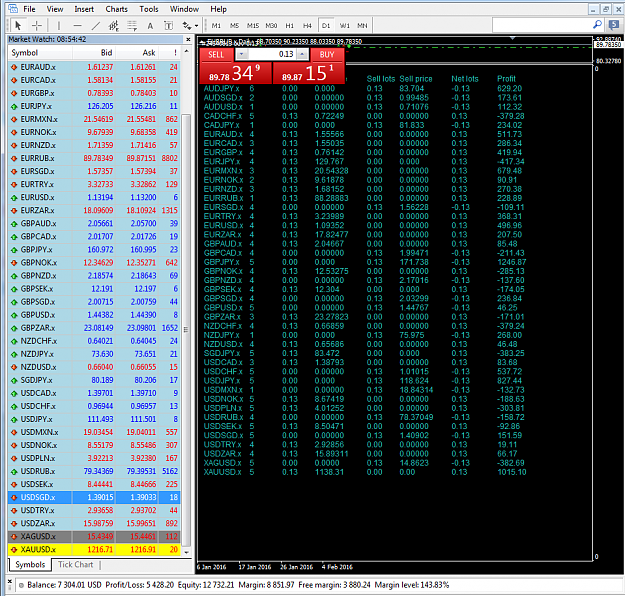Open the Window menu
Viewport: 625px width, 596px height.
pyautogui.click(x=184, y=9)
